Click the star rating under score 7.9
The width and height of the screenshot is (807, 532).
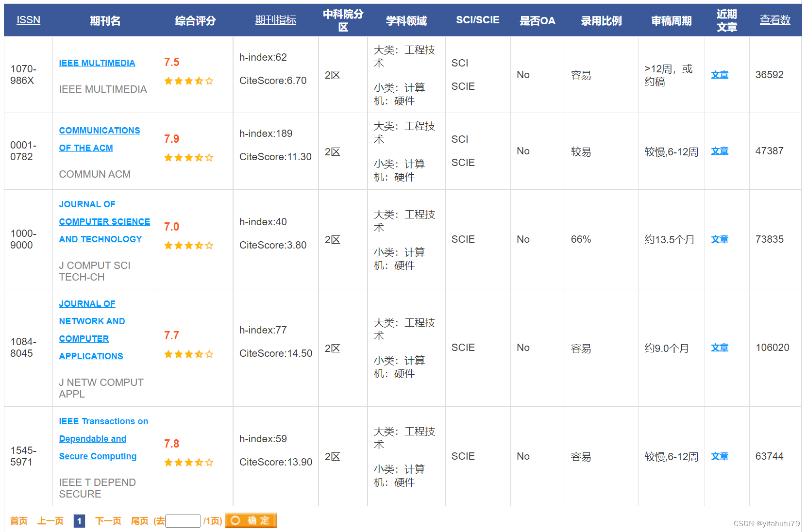(188, 158)
